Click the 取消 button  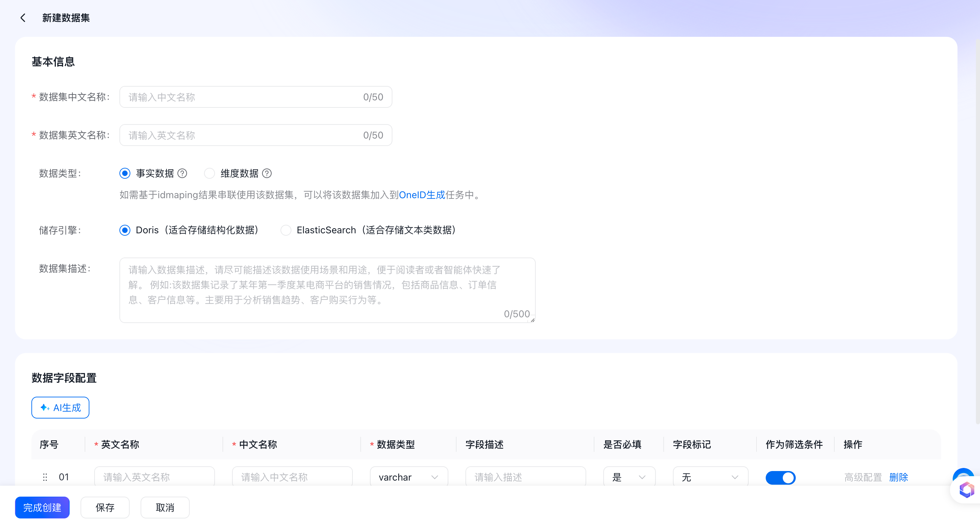click(165, 508)
